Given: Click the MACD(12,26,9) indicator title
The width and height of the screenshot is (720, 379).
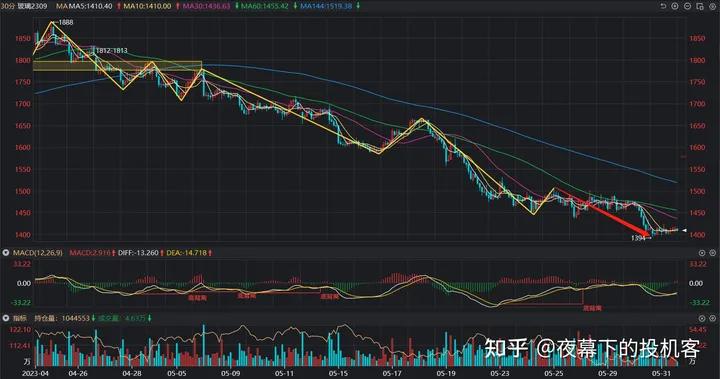Looking at the screenshot, I should pyautogui.click(x=38, y=253).
